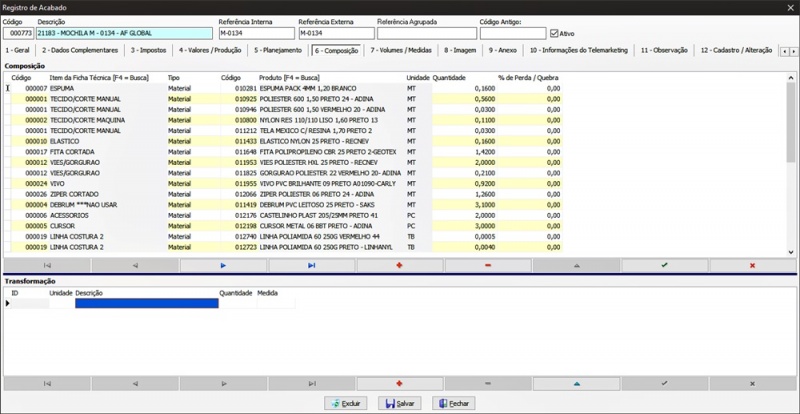Delete Composição row with red minus

[x=488, y=265]
